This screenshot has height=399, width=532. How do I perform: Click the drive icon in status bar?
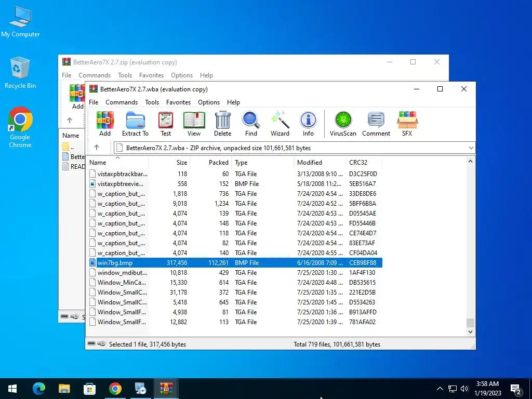(91, 344)
